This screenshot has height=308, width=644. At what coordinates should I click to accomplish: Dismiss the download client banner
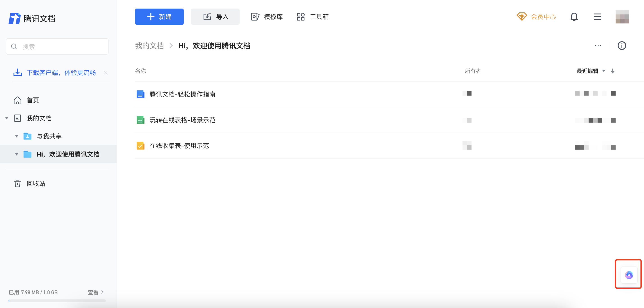pyautogui.click(x=106, y=73)
